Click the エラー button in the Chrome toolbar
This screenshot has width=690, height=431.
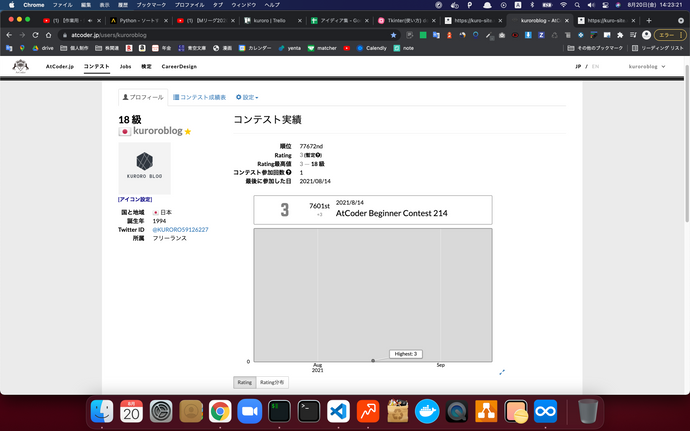pos(670,35)
